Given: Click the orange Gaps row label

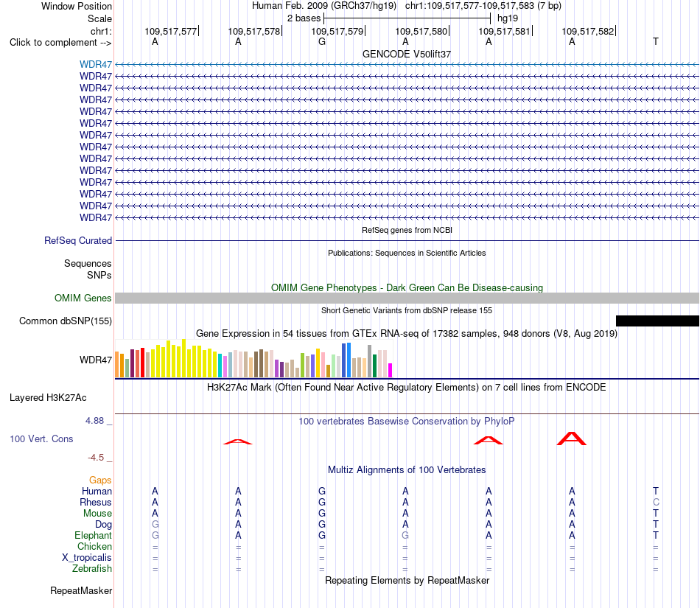Looking at the screenshot, I should coord(100,480).
